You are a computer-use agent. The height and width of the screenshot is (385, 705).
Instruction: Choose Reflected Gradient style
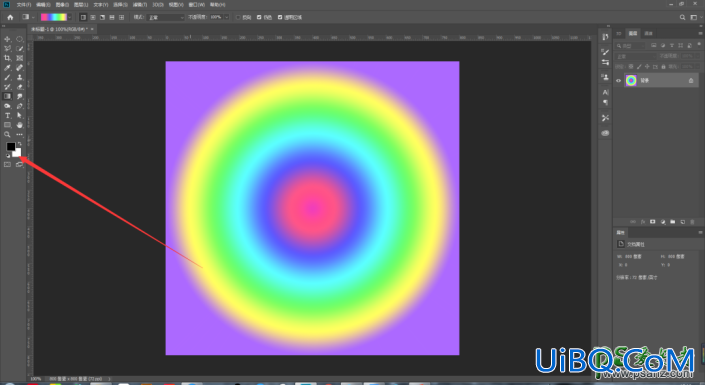(112, 17)
